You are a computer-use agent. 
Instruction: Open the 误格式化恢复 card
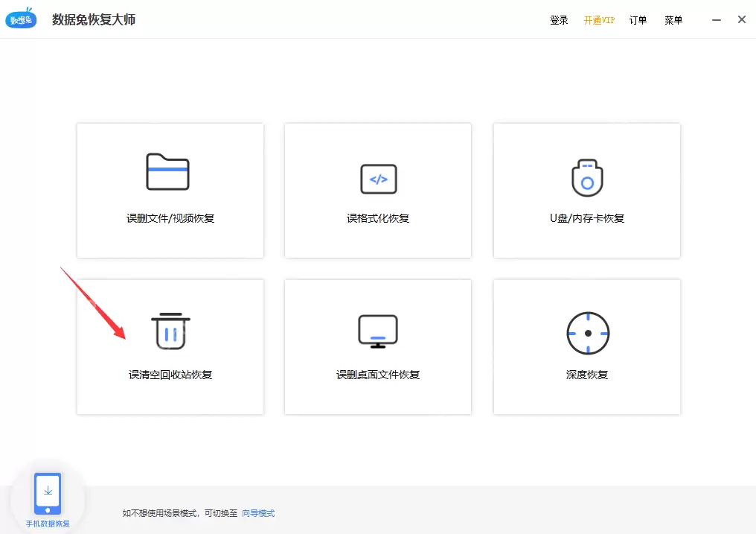coord(377,191)
